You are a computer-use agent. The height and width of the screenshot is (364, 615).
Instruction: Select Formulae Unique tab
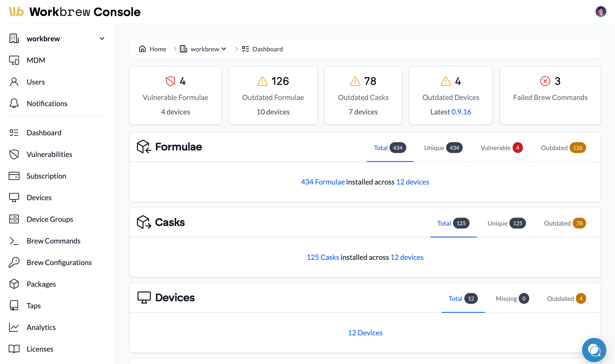[x=443, y=148]
